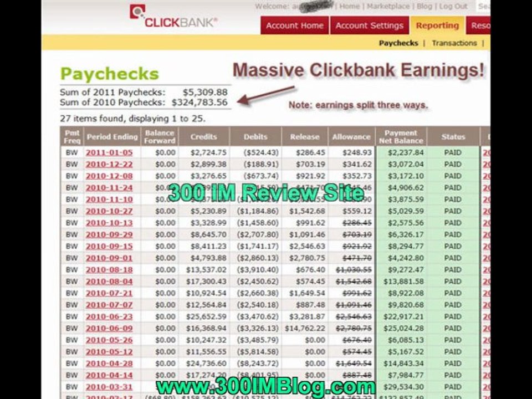Click release value $14,762.22
This screenshot has height=399, width=532.
point(305,328)
